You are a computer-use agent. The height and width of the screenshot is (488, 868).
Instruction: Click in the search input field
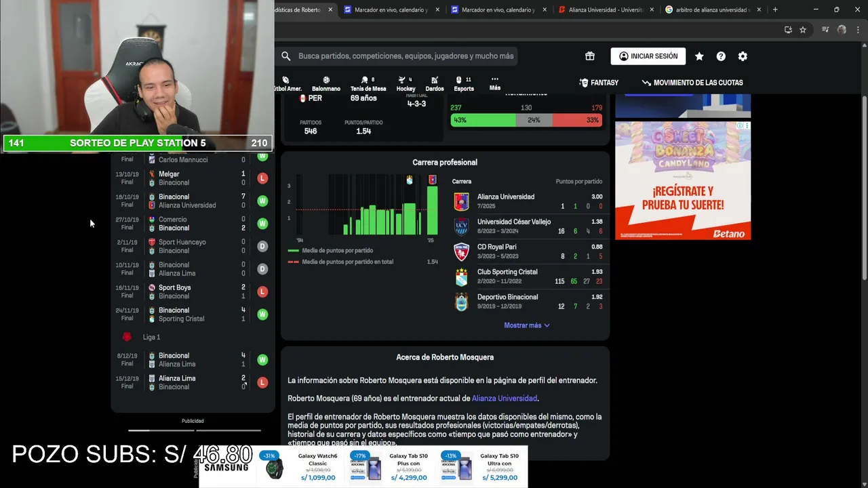point(406,56)
